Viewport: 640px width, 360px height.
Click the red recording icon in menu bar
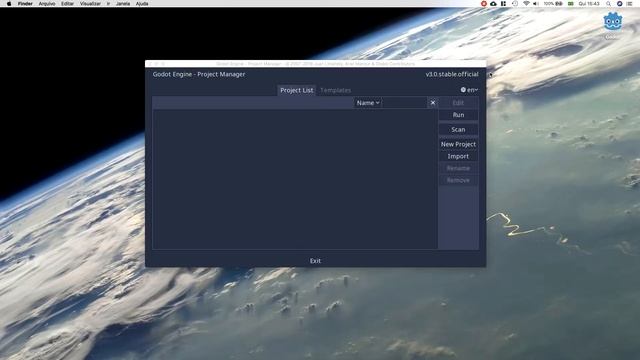(x=484, y=4)
